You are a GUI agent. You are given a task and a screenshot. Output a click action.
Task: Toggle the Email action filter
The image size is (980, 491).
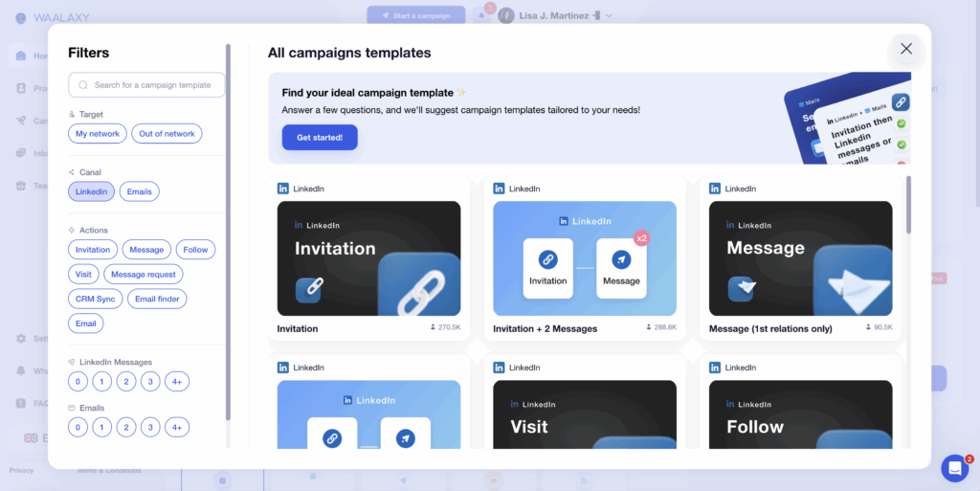click(85, 324)
